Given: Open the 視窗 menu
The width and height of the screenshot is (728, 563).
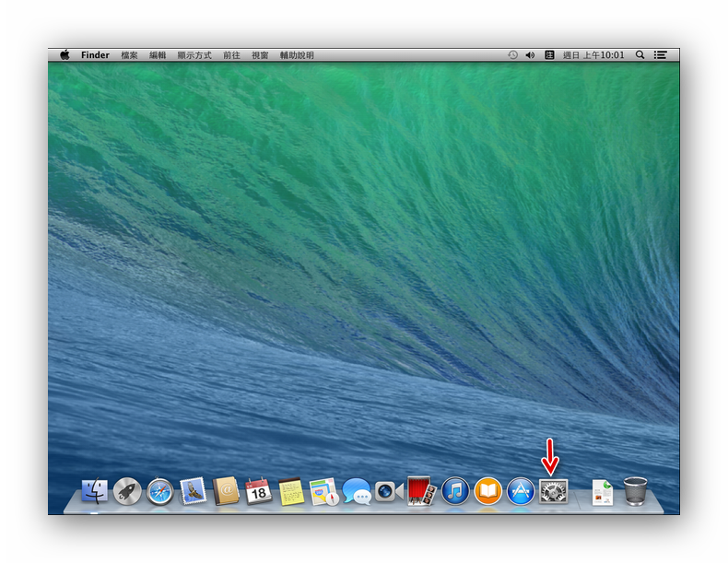Looking at the screenshot, I should [260, 55].
